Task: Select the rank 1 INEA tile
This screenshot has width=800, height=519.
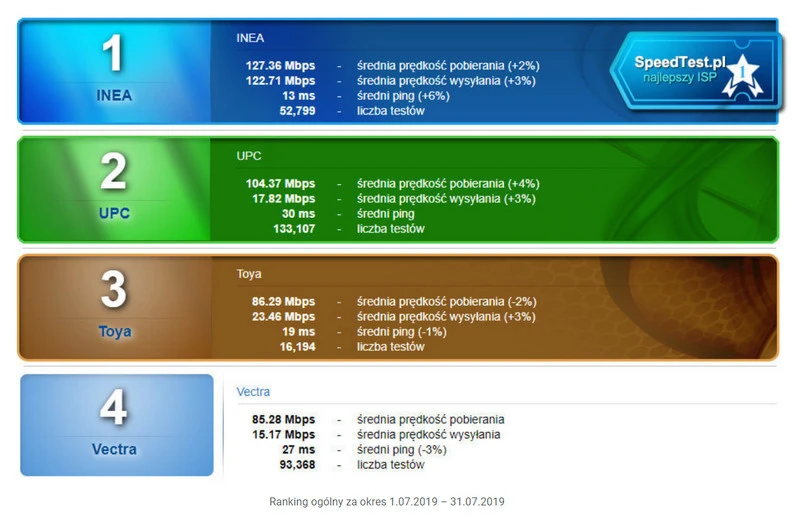Action: click(x=114, y=70)
